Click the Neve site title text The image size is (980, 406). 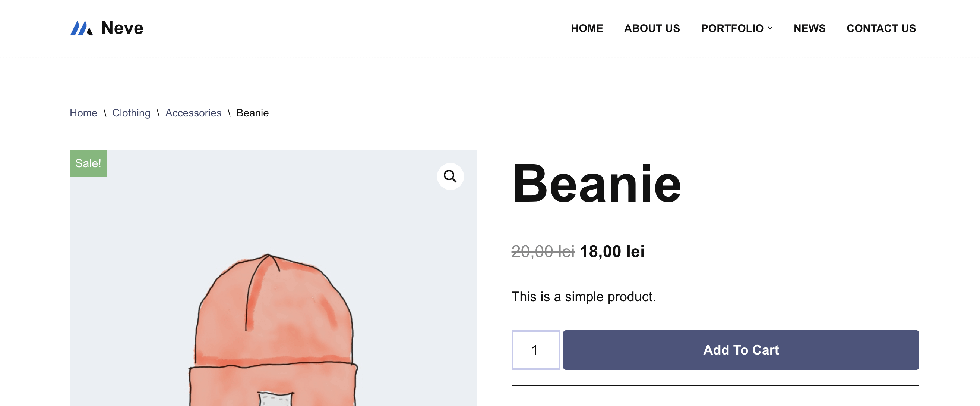tap(122, 28)
